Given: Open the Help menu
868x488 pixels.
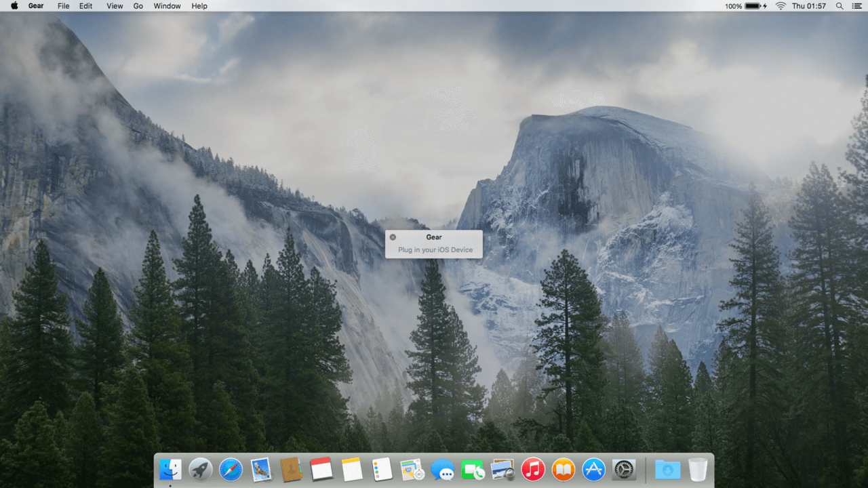Looking at the screenshot, I should click(199, 5).
